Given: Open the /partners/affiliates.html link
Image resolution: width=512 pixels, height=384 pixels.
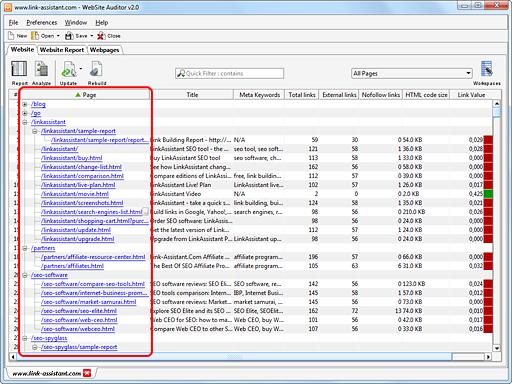Looking at the screenshot, I should pyautogui.click(x=72, y=266).
